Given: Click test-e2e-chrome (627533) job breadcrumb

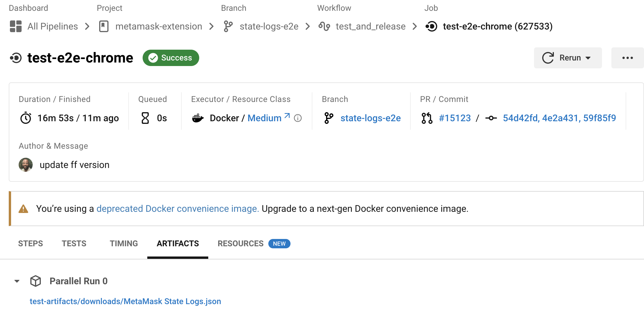Looking at the screenshot, I should [498, 26].
